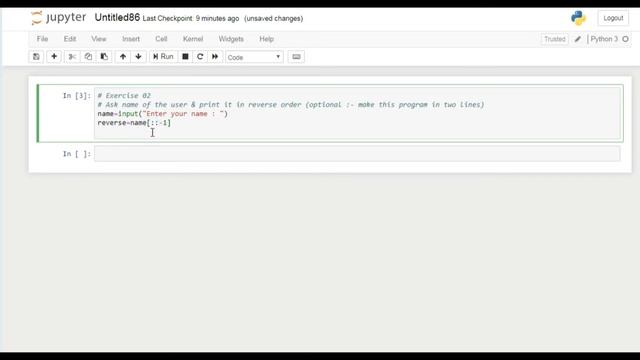The width and height of the screenshot is (640, 360).
Task: Open the Kernel menu
Action: pyautogui.click(x=193, y=39)
